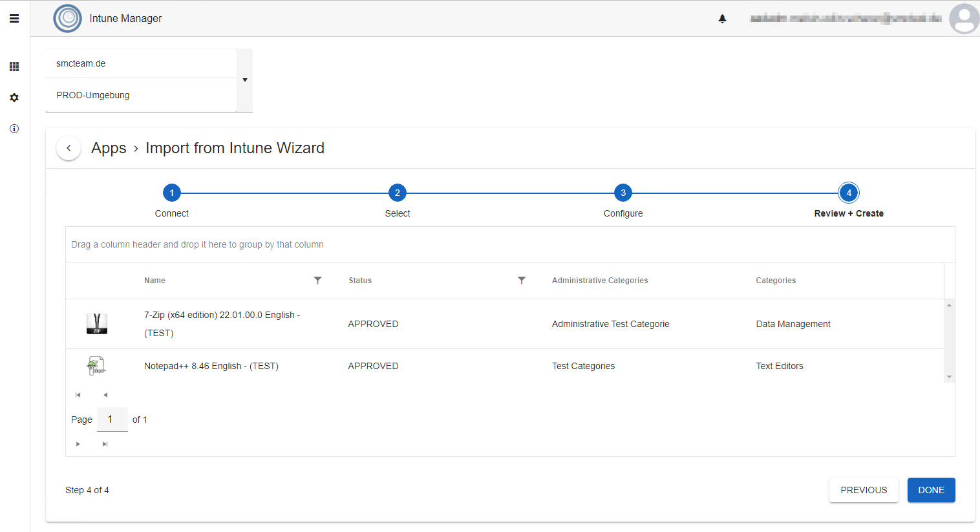
Task: Sort by Status column header
Action: click(360, 281)
